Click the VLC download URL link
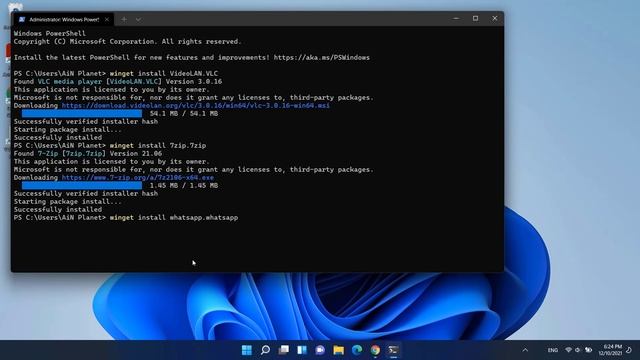The image size is (640, 360). pos(196,105)
